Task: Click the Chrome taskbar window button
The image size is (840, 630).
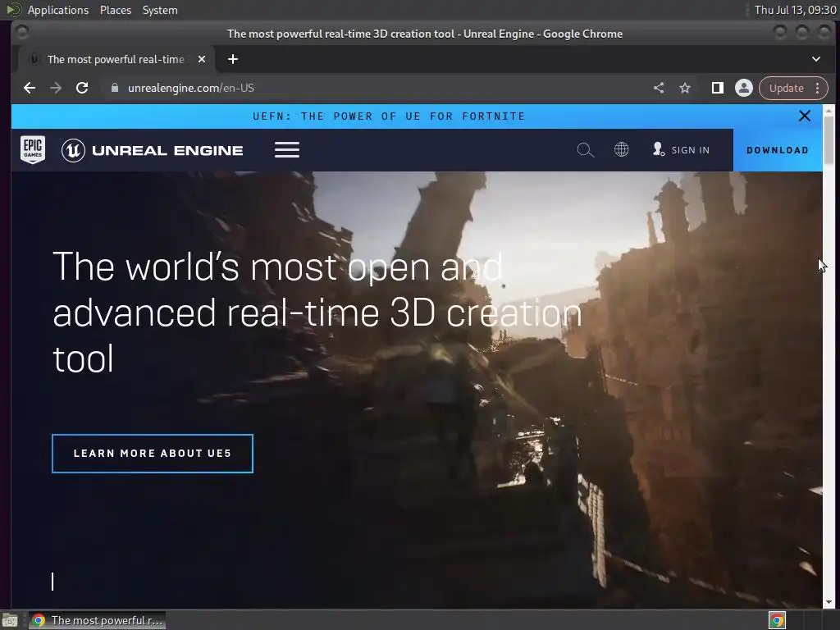Action: 97,620
